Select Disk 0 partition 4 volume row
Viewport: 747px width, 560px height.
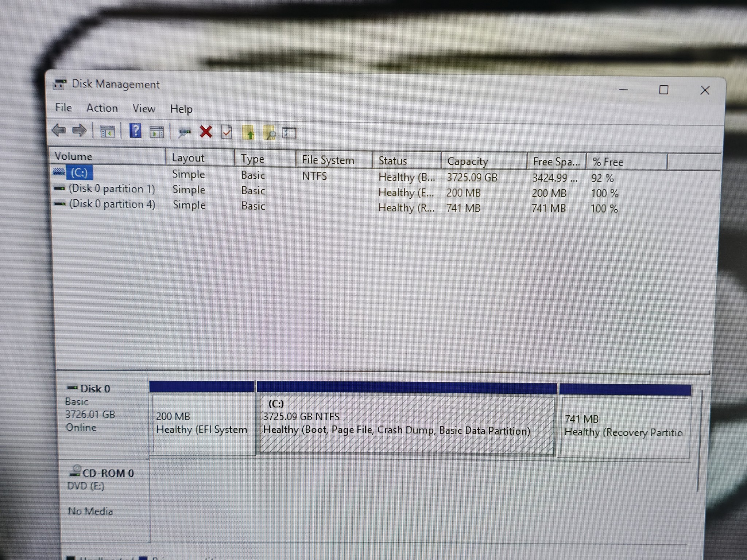coord(112,204)
